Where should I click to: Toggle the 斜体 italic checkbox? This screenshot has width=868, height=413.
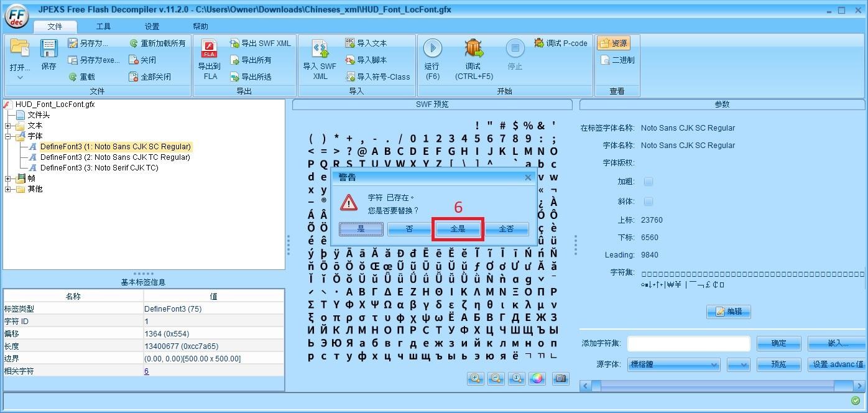click(x=649, y=202)
